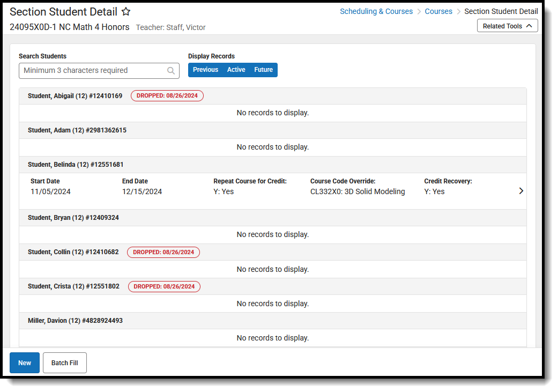Toggle the Future records filter
Viewport: 558px width, 392px height.
(x=263, y=69)
